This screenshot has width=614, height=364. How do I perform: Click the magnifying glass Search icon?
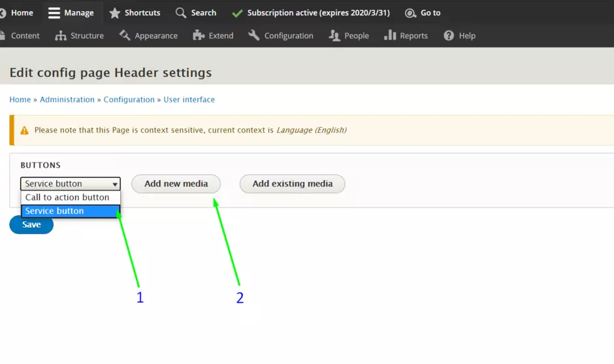[181, 13]
